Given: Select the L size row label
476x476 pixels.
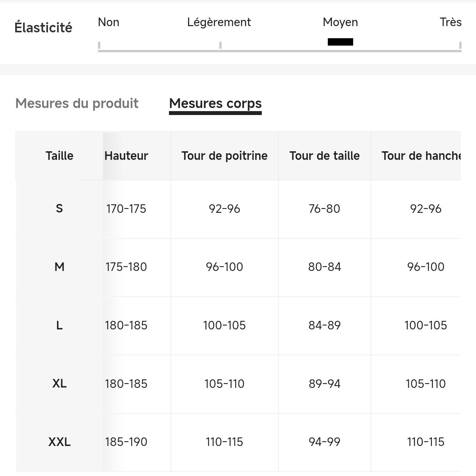Looking at the screenshot, I should point(59,325).
